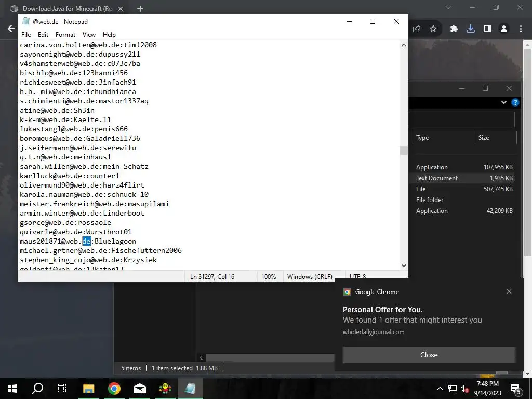The height and width of the screenshot is (399, 532).
Task: Close the Download Java for Minecraft tab
Action: click(121, 9)
